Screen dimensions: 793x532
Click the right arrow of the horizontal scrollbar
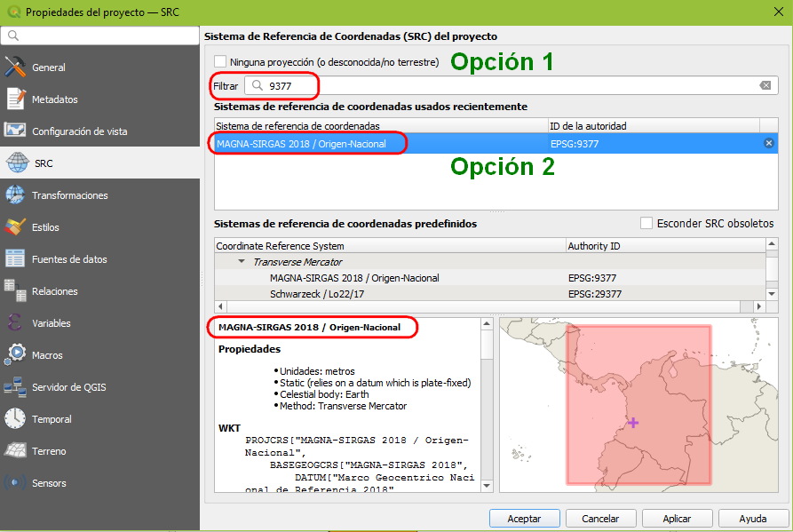758,306
